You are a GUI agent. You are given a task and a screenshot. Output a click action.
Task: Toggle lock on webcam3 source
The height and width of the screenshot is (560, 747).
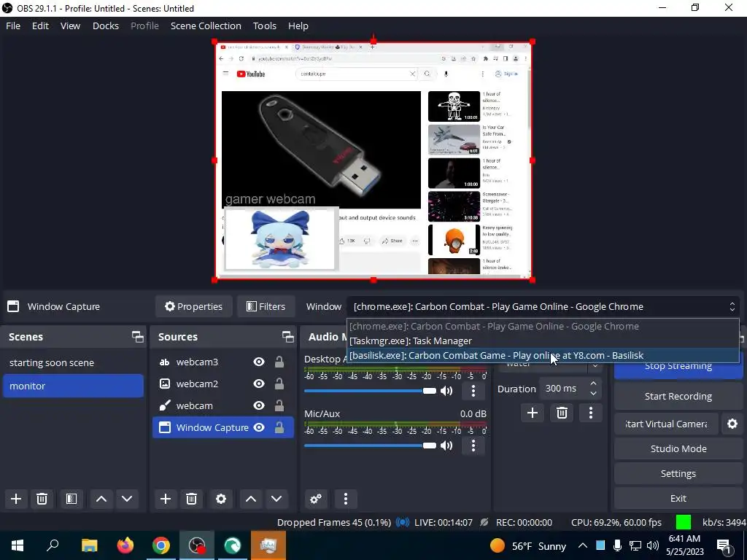tap(279, 362)
